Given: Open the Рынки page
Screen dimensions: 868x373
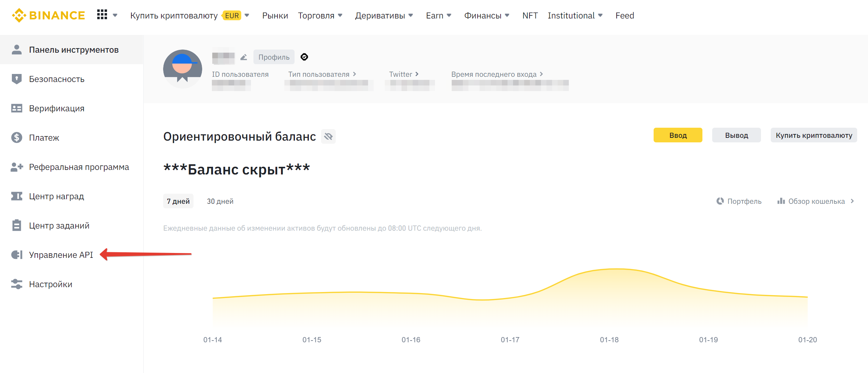Looking at the screenshot, I should (x=275, y=16).
